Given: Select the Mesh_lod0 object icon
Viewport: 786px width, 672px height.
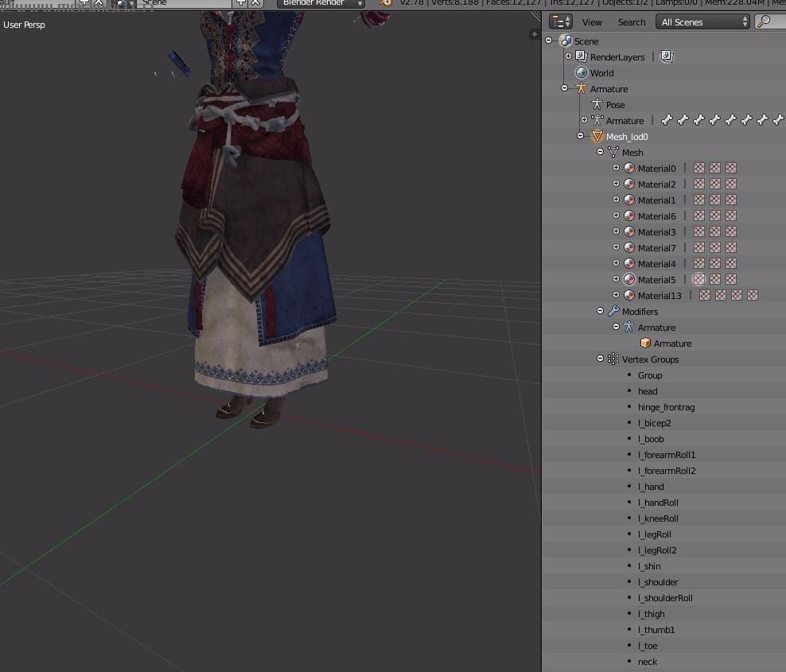Looking at the screenshot, I should 597,136.
